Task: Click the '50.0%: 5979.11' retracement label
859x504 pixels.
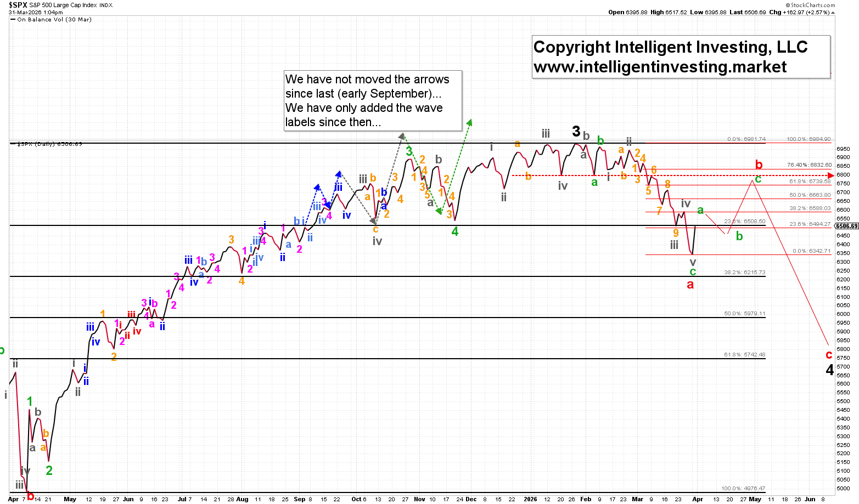Action: coord(745,314)
